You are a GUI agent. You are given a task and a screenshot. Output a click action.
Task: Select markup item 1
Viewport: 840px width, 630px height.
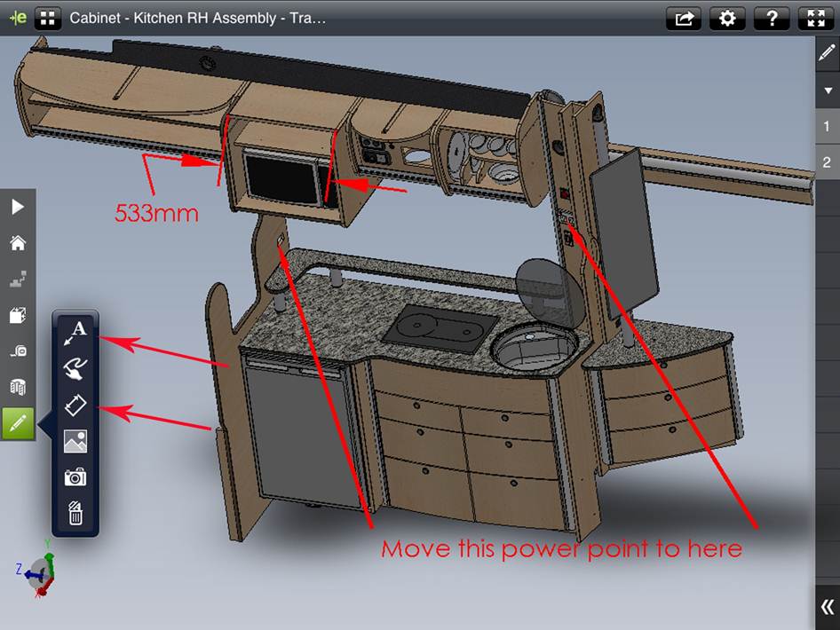click(x=827, y=127)
